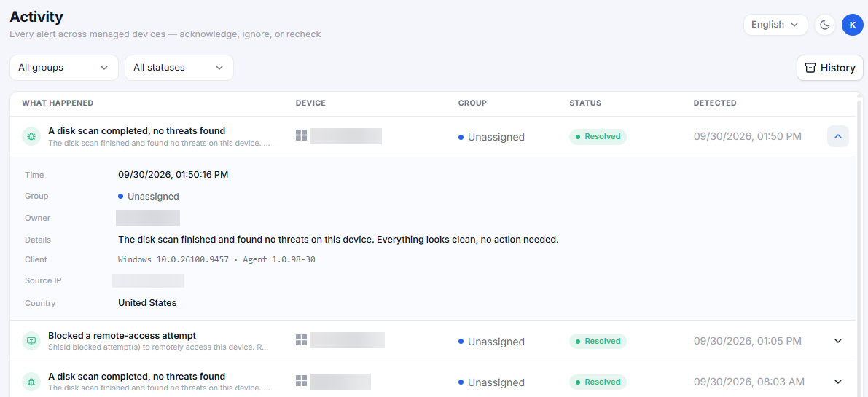Open the K user avatar menu
Image resolution: width=868 pixels, height=397 pixels.
point(853,25)
